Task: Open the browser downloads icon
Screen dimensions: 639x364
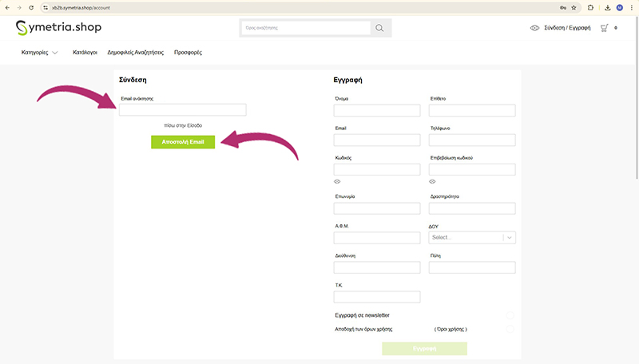Action: (x=607, y=7)
